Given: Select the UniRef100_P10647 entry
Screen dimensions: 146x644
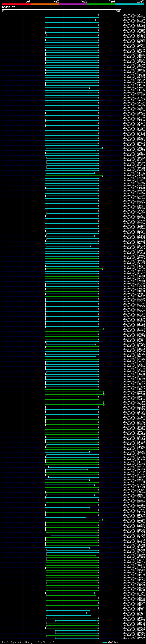Looking at the screenshot, I should pyautogui.click(x=134, y=271).
